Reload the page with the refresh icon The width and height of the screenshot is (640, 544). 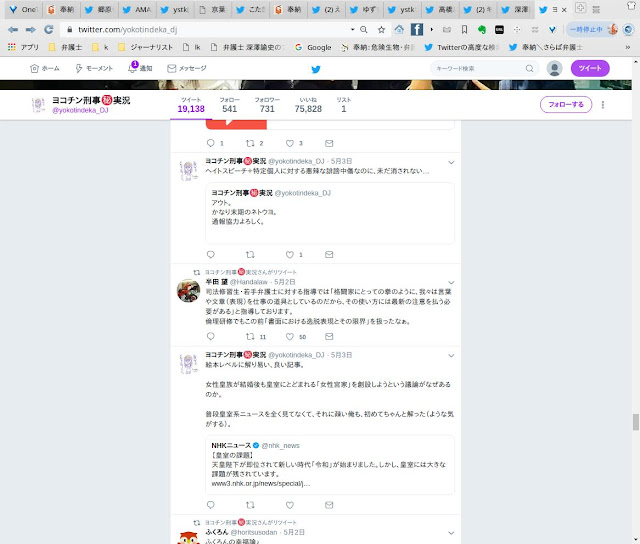pyautogui.click(x=49, y=29)
